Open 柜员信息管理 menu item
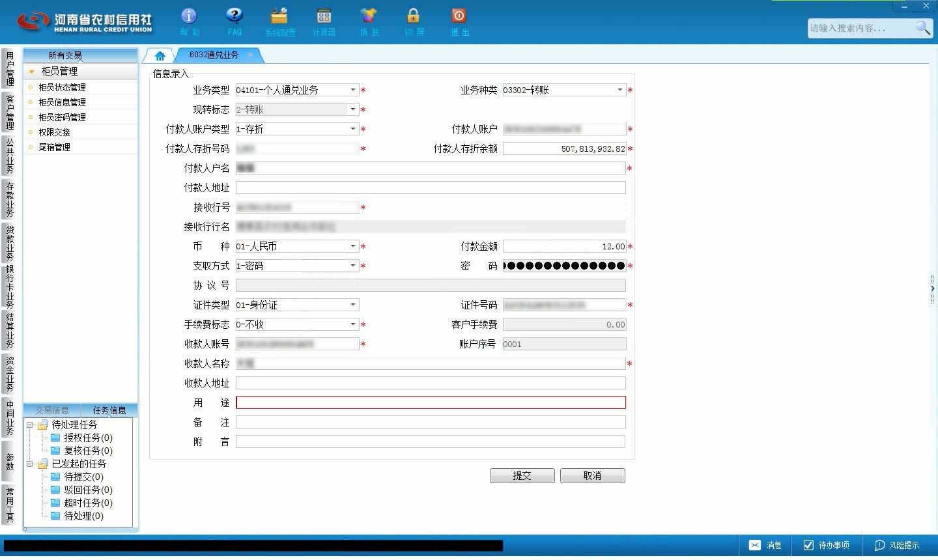 (62, 102)
